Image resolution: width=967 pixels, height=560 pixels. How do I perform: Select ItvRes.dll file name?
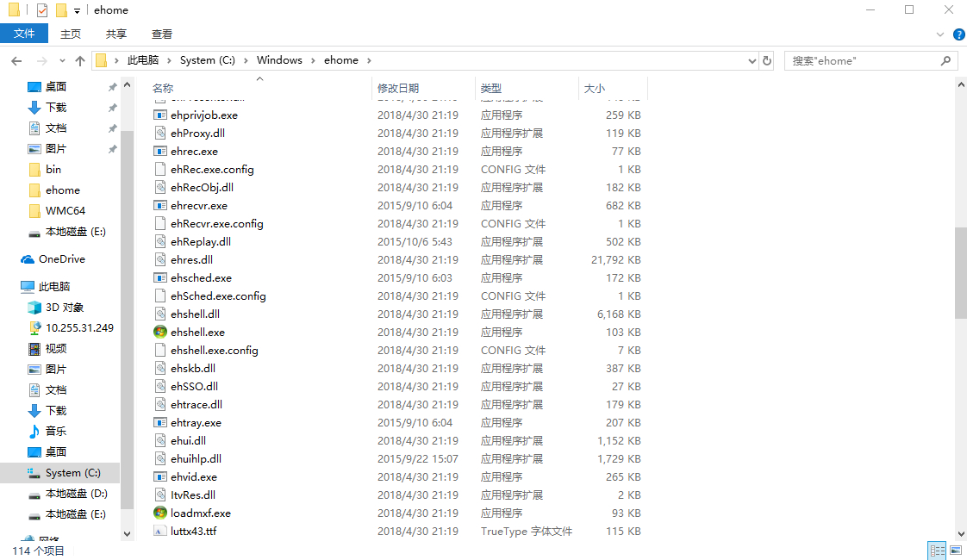tap(193, 495)
